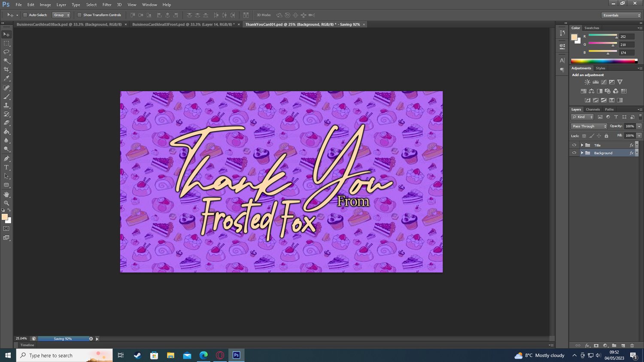Open the Pass Through blend mode dropdown
Viewport: 644px width, 362px height.
point(589,126)
